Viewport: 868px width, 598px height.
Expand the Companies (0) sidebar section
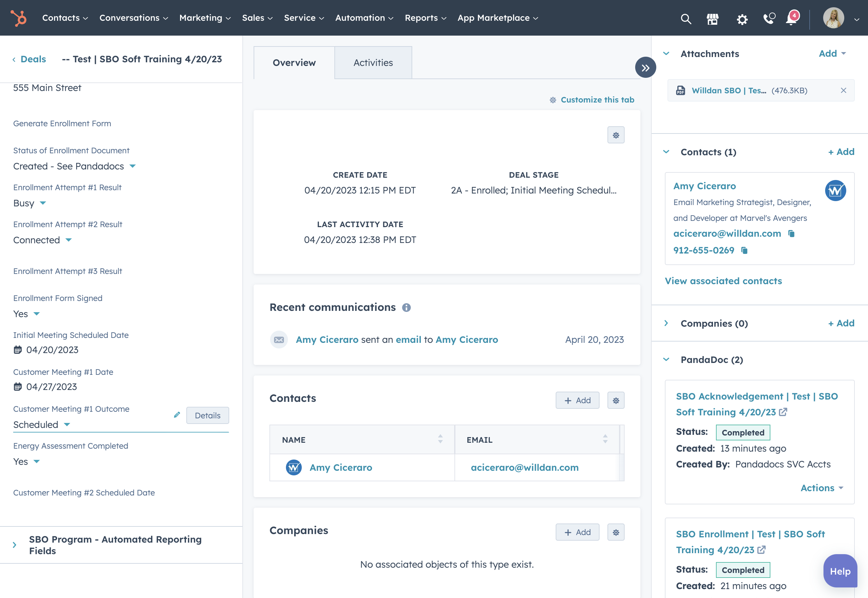click(666, 323)
